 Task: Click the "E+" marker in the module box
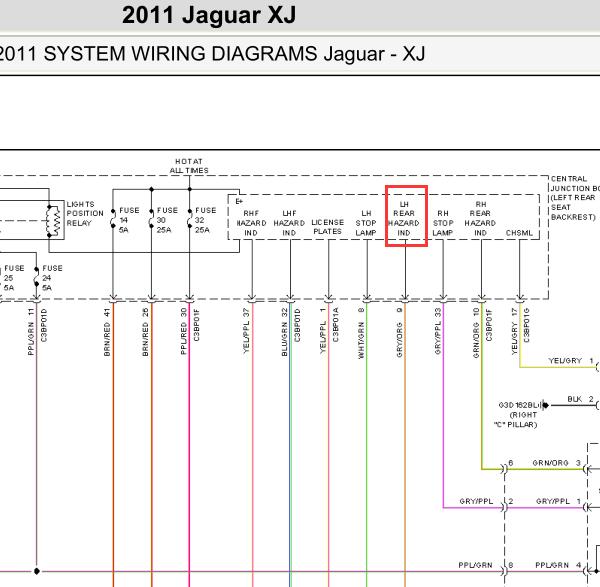239,201
